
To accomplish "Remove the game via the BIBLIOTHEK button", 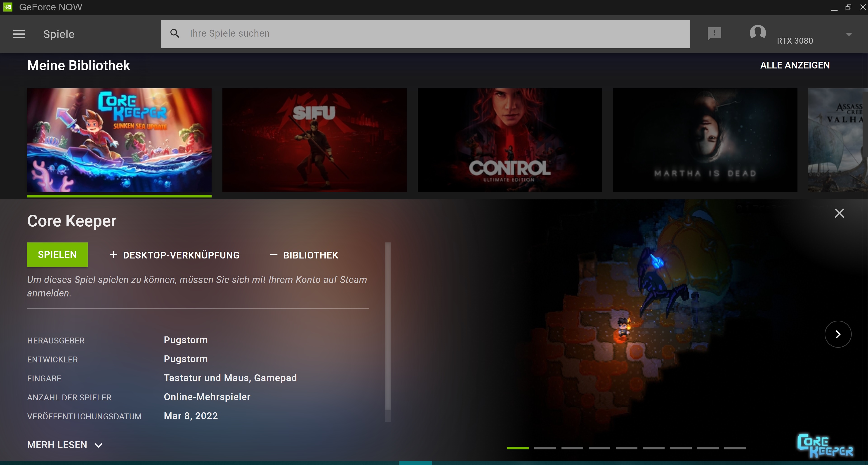I will (304, 255).
